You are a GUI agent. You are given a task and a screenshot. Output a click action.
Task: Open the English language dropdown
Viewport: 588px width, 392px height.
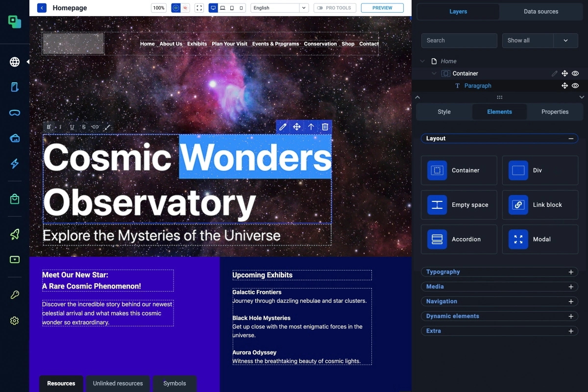click(279, 8)
